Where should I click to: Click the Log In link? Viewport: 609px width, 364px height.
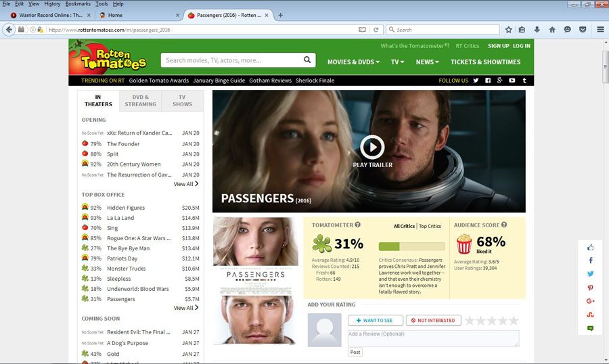coord(521,46)
